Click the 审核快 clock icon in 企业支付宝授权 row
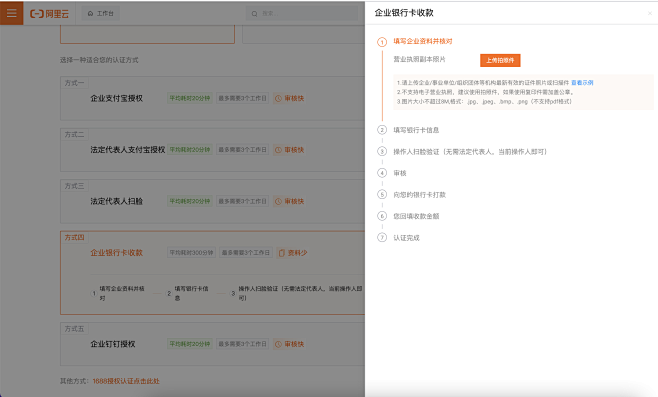658x397 pixels. [278, 98]
